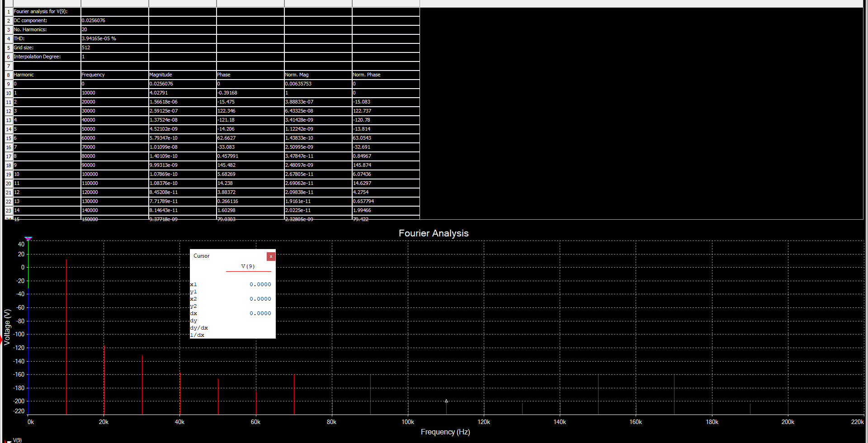868x443 pixels.
Task: Close the Cursor readout window
Action: tap(271, 256)
